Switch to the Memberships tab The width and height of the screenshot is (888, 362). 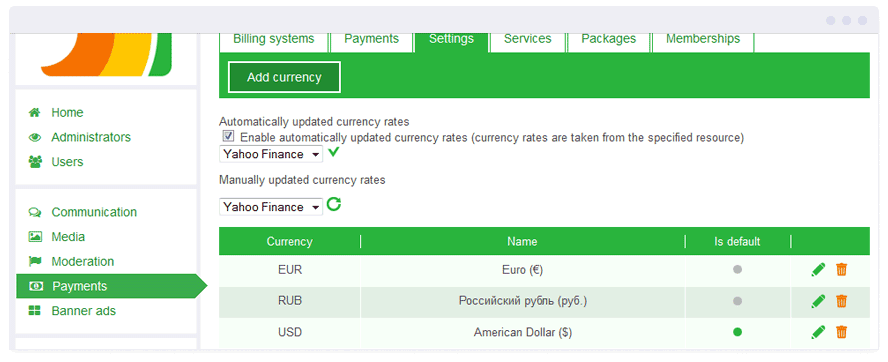pyautogui.click(x=703, y=39)
